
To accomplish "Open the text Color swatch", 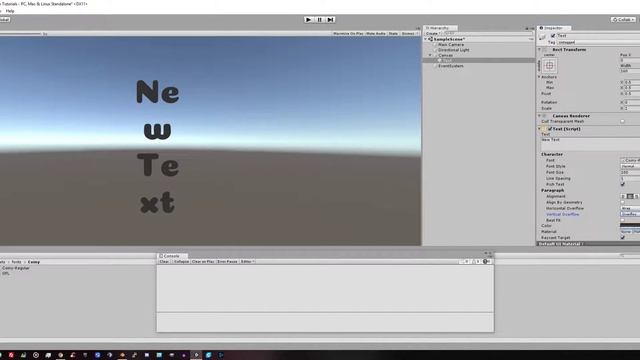I will coord(630,225).
